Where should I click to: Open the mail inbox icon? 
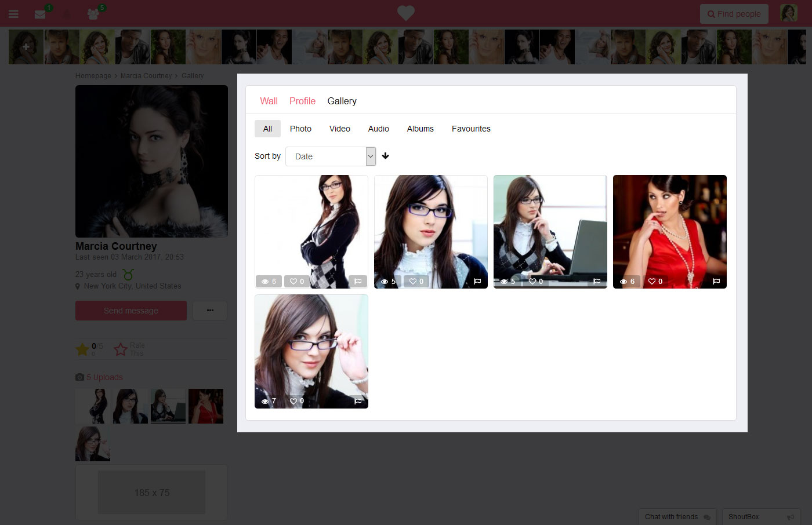point(40,14)
